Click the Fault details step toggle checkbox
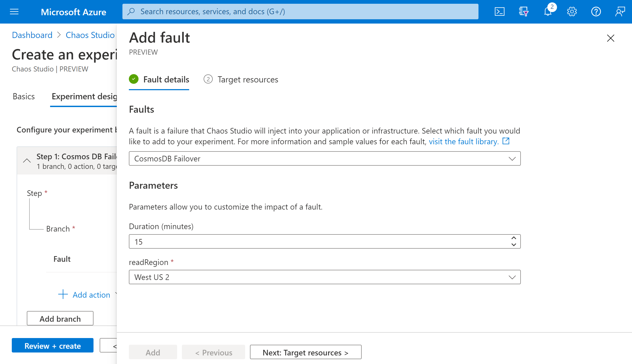This screenshot has width=632, height=364. pos(134,79)
